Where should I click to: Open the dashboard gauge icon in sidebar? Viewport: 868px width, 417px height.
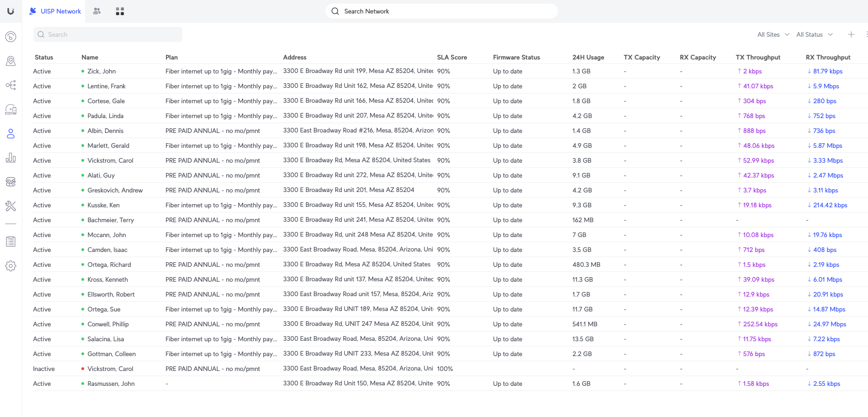11,37
